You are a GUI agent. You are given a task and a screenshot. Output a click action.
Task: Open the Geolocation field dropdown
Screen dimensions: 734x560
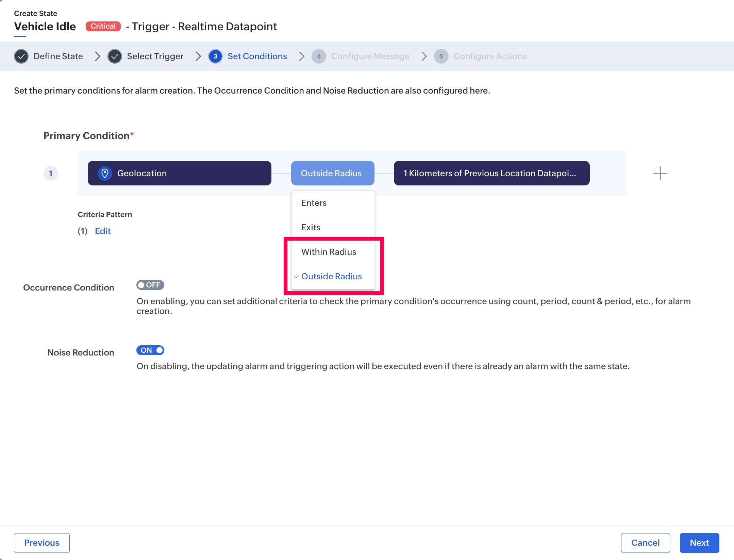(x=179, y=173)
